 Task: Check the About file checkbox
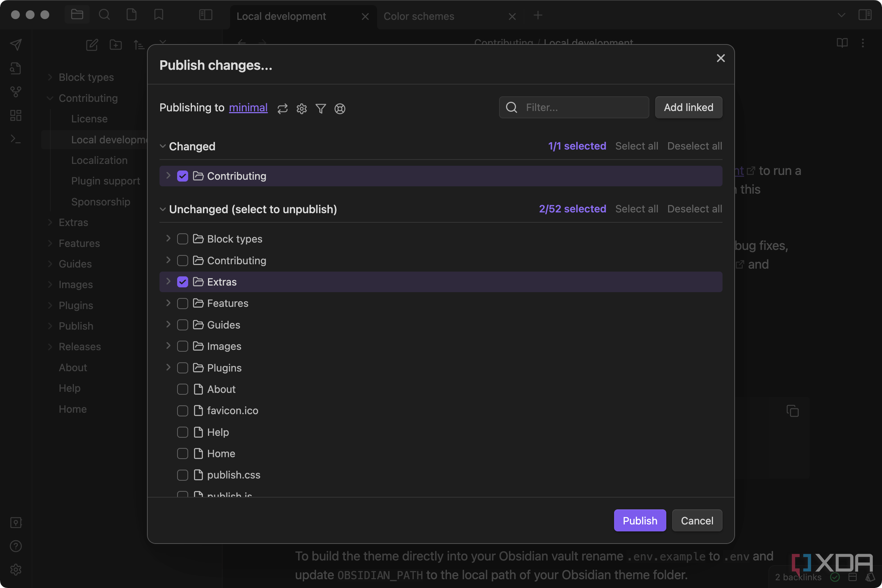(182, 389)
